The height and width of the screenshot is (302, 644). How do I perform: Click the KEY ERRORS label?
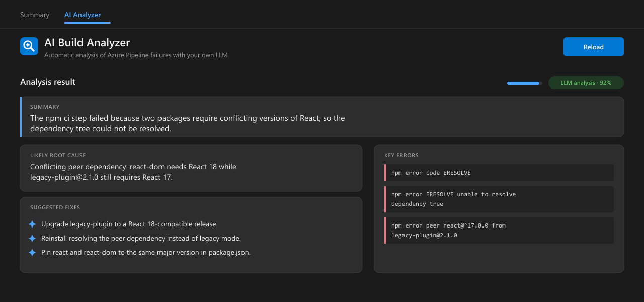click(x=401, y=155)
